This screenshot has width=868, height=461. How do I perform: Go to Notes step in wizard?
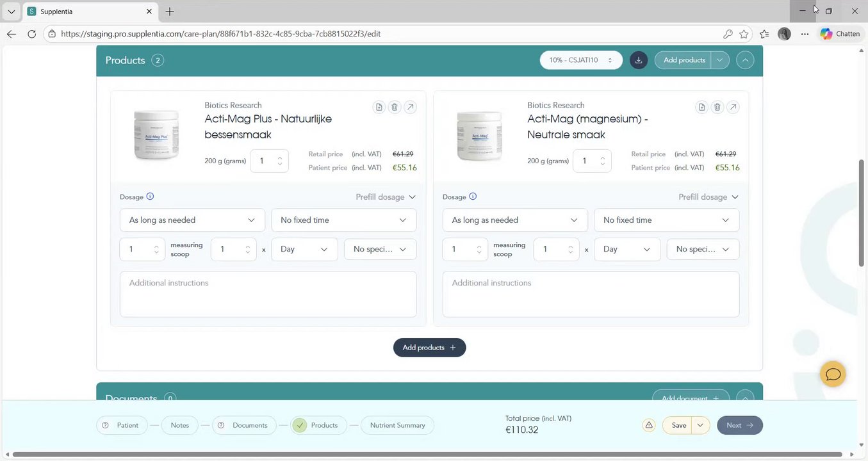pyautogui.click(x=180, y=425)
